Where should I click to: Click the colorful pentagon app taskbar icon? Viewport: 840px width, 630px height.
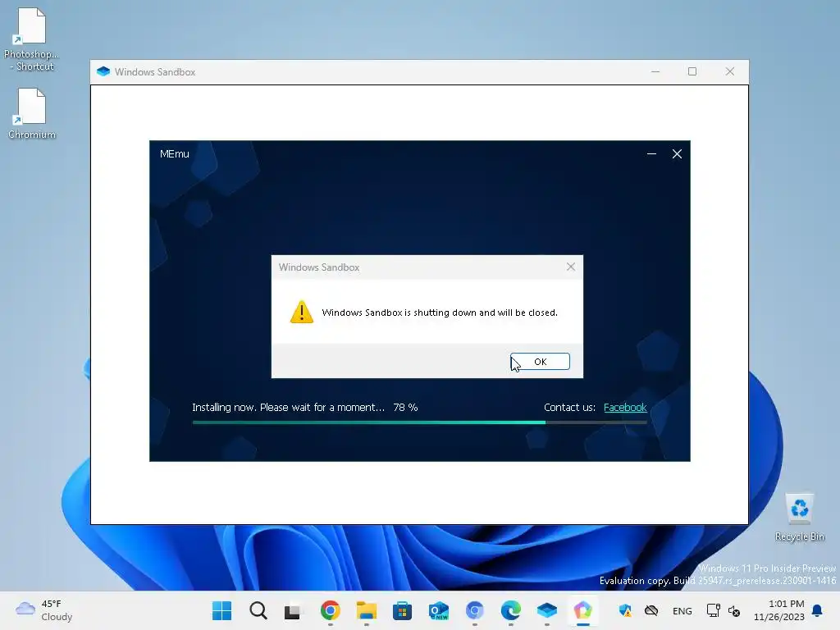coord(583,610)
